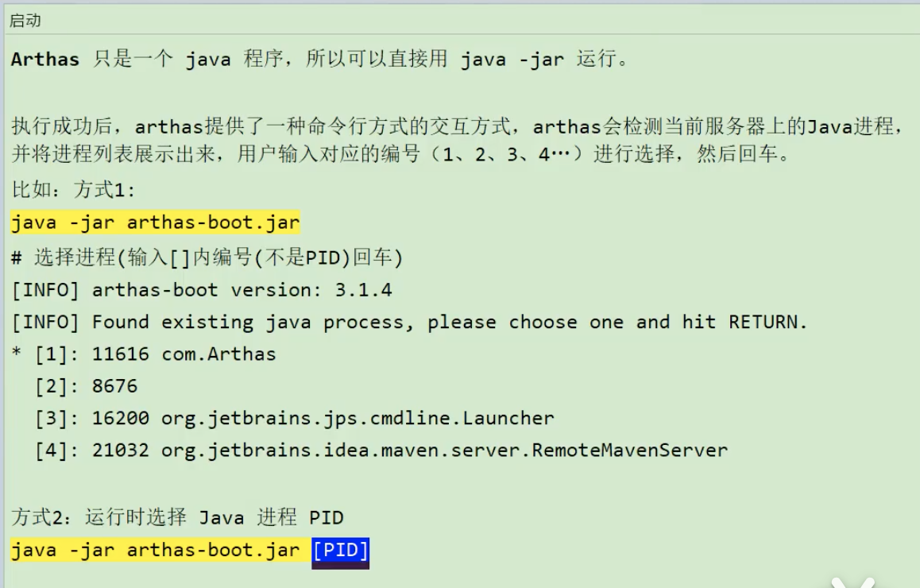
Task: Click the paragraph line starting 执行成功后
Action: tap(457, 126)
